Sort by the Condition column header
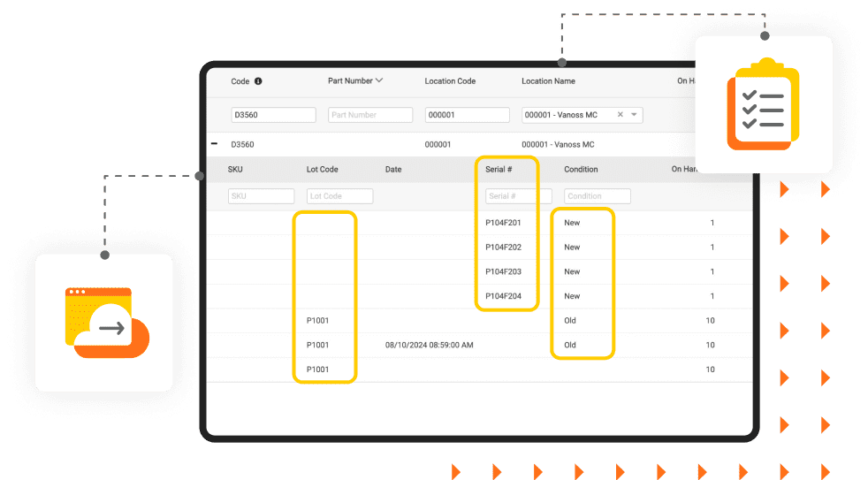This screenshot has width=868, height=480. (581, 170)
